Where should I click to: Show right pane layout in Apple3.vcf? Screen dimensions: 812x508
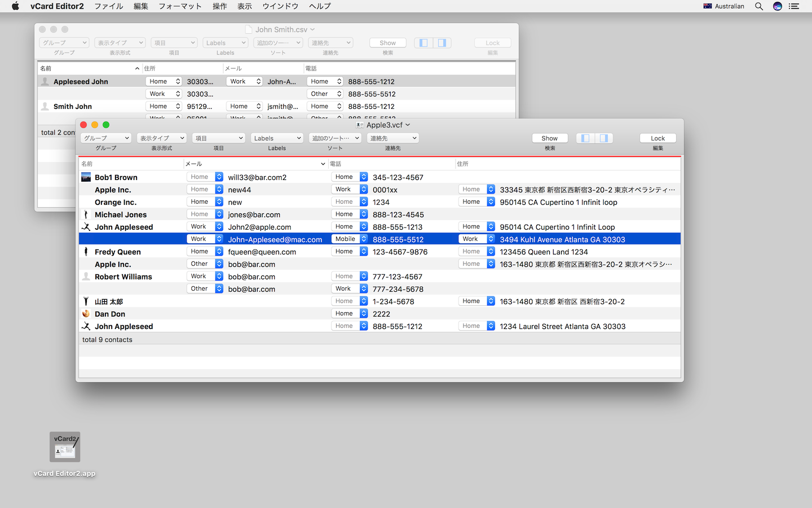click(603, 138)
